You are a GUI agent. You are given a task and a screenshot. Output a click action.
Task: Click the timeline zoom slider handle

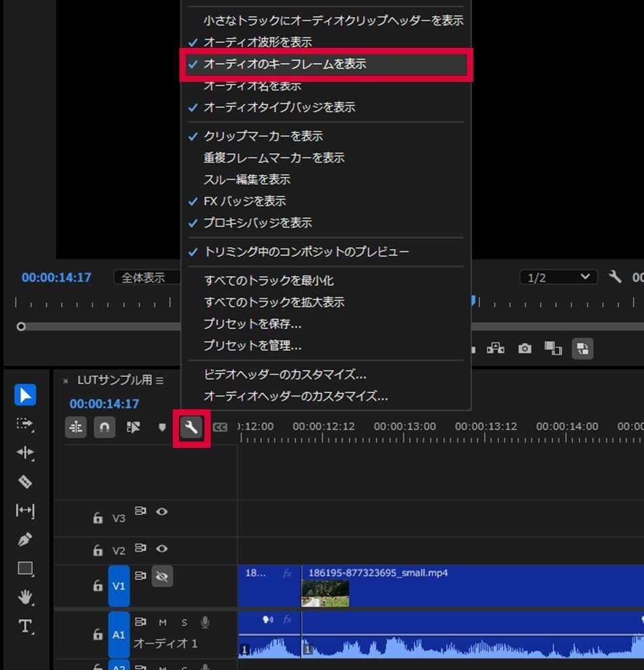(x=21, y=326)
